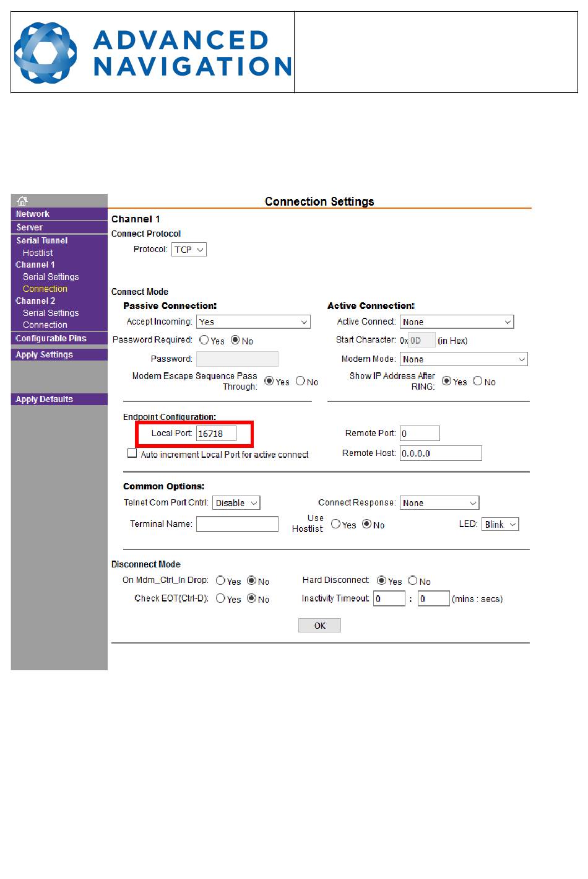Open Channel 2 Serial Settings
588x879 pixels.
tap(51, 313)
